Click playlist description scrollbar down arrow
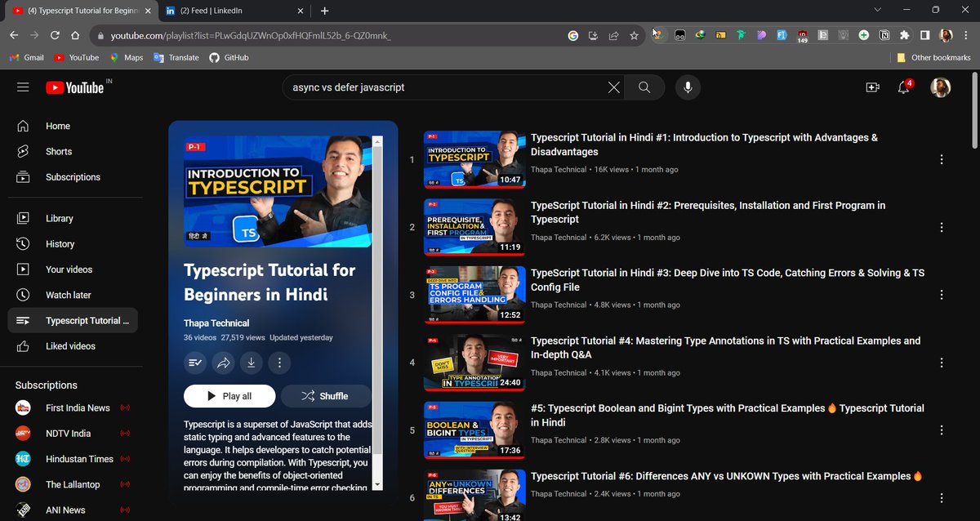The image size is (980, 521). 376,484
